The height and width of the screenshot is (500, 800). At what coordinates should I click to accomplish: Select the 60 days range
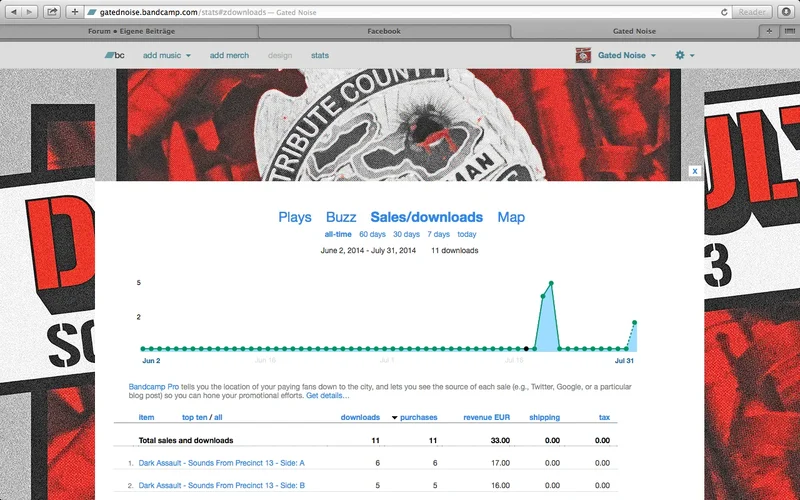(x=372, y=234)
